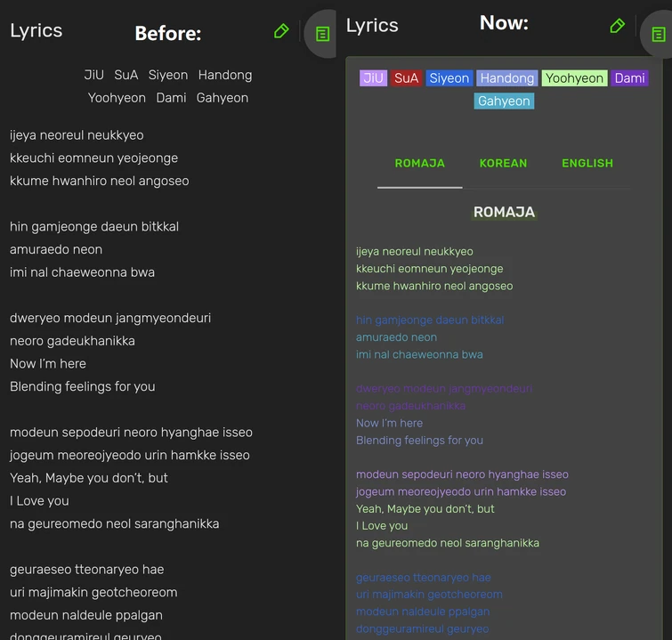Select the violet Dami member tag

click(x=629, y=78)
